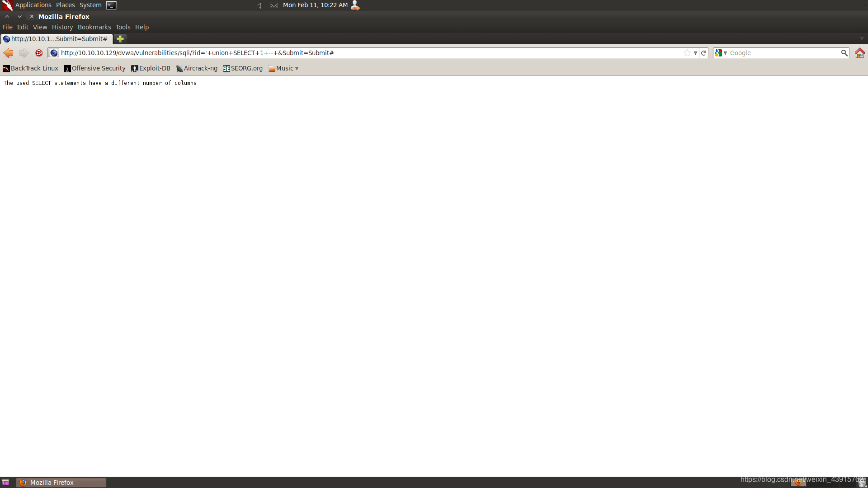
Task: Click the Exploit-DB bookmark link
Action: tap(150, 68)
